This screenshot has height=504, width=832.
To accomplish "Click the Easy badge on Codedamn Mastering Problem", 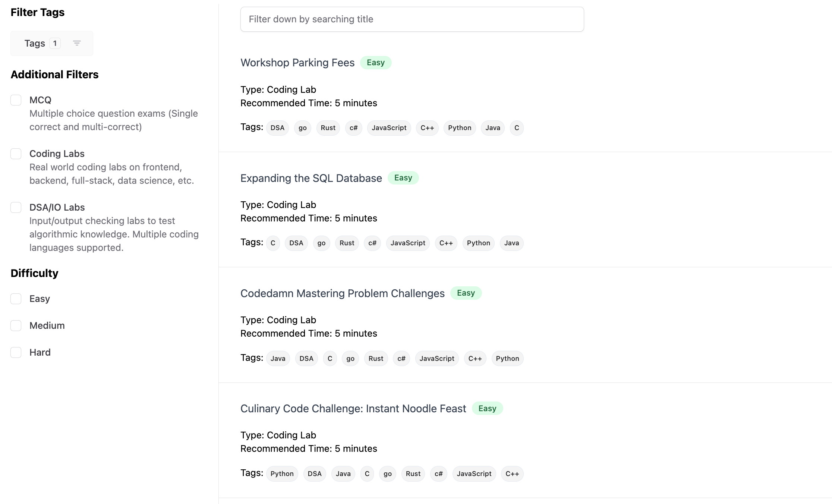I will [x=466, y=292].
